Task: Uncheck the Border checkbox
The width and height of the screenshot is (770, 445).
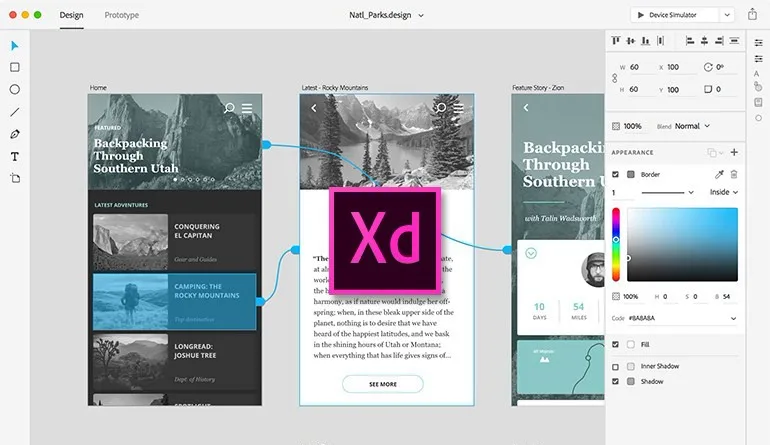Action: coord(615,174)
